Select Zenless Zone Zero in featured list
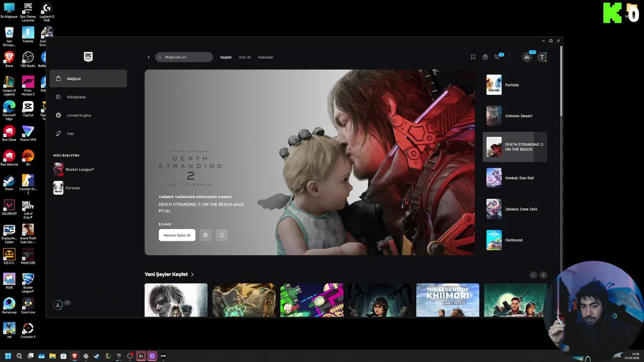The width and height of the screenshot is (644, 362). click(515, 209)
